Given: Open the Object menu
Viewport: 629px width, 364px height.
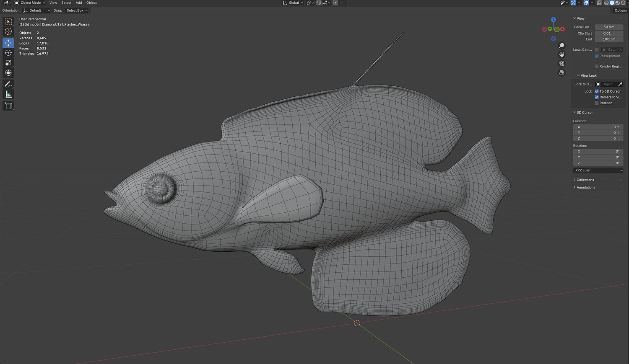Looking at the screenshot, I should pyautogui.click(x=91, y=3).
